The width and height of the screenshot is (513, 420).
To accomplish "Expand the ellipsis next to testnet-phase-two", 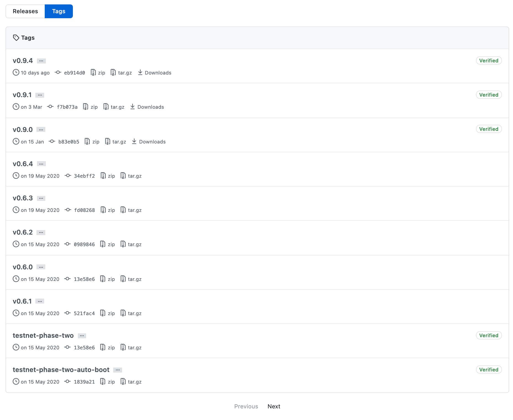I will coord(82,336).
